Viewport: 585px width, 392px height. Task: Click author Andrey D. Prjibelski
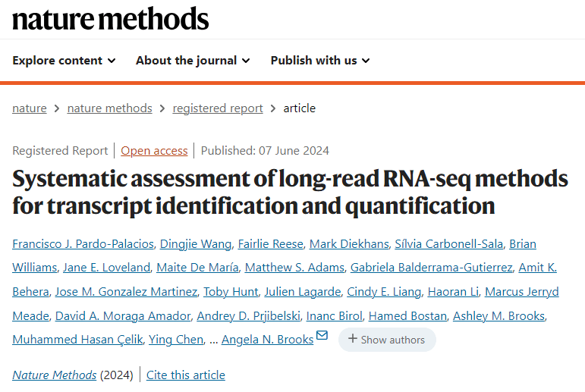248,316
